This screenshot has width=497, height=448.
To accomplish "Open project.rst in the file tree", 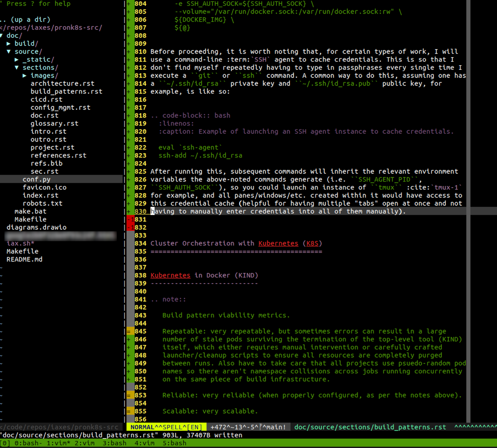I will coord(52,147).
